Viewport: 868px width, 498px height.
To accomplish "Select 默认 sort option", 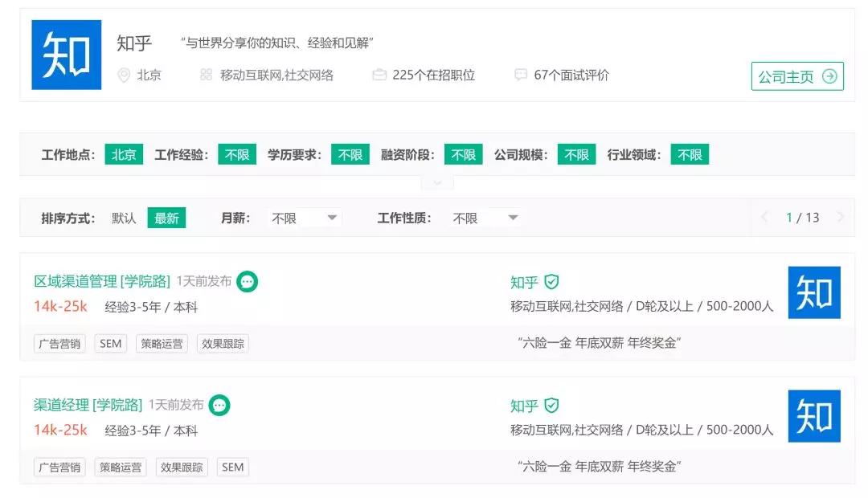I will click(124, 218).
